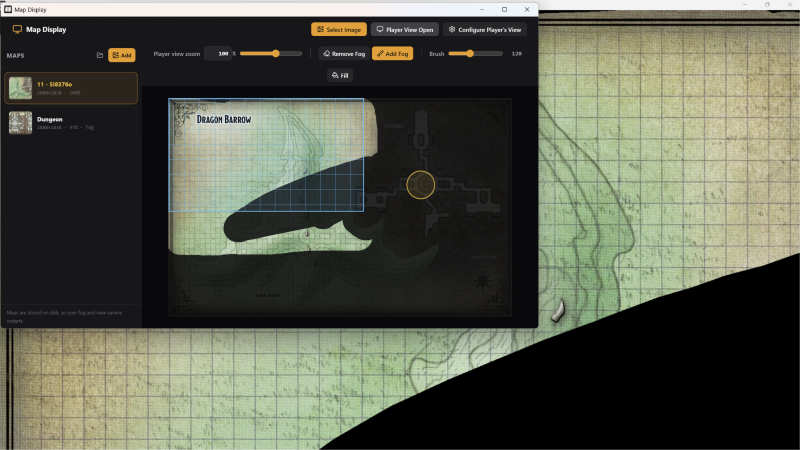Open Configure Player's View settings

pyautogui.click(x=485, y=30)
